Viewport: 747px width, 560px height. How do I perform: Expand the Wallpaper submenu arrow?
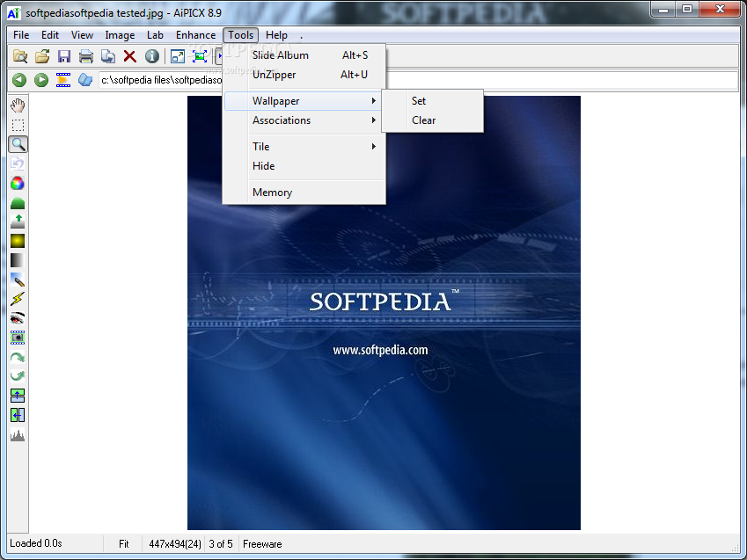(x=373, y=101)
